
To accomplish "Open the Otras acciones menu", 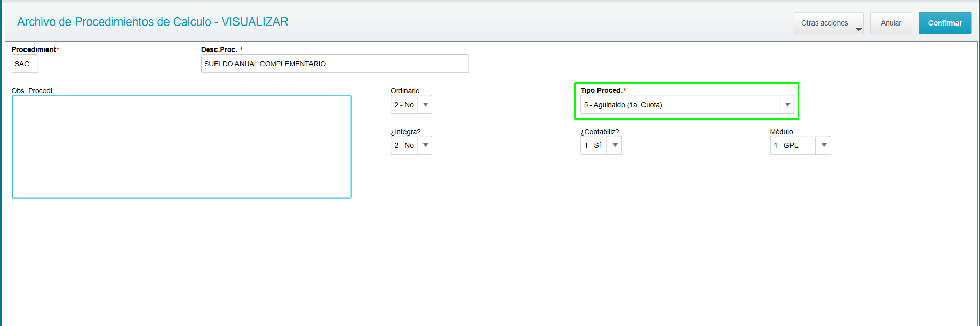I will [828, 23].
